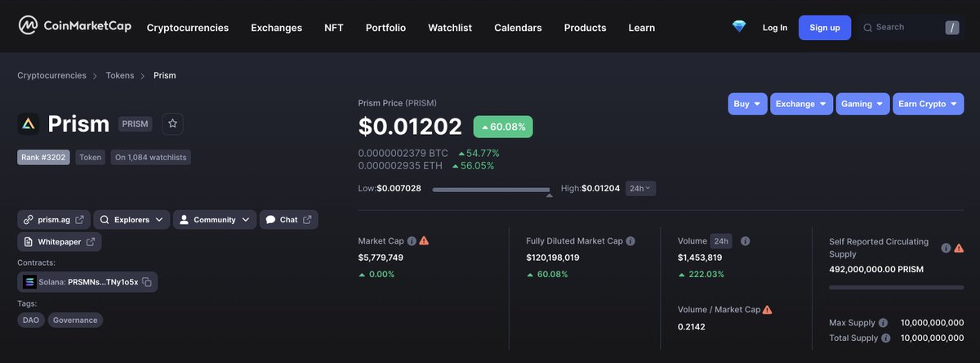Click the $1,453,819 volume value
This screenshot has height=363, width=980.
pyautogui.click(x=700, y=258)
